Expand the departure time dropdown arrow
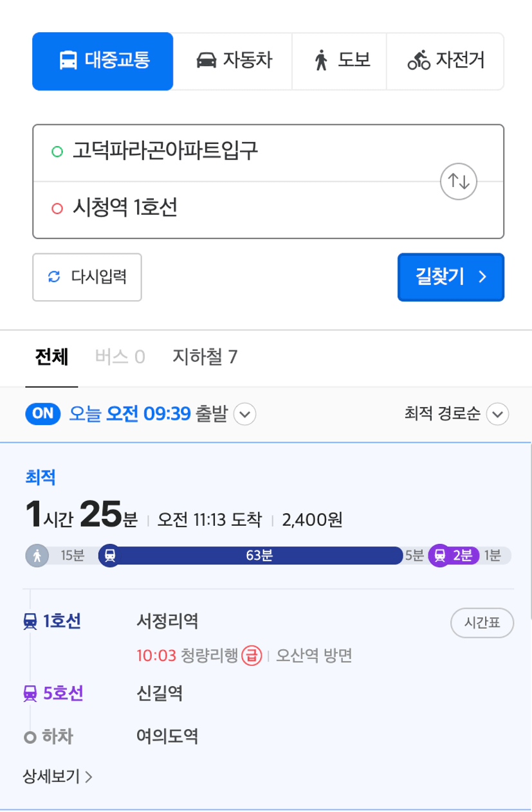This screenshot has width=532, height=812. [244, 415]
